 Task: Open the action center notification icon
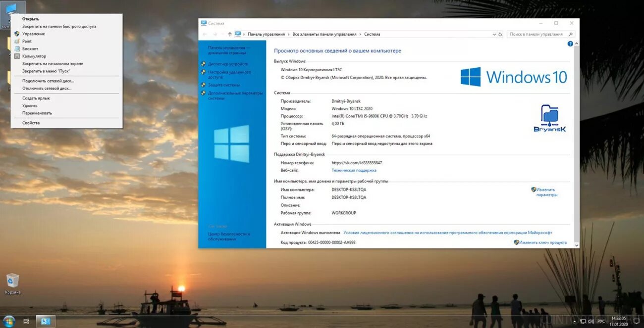[636, 322]
